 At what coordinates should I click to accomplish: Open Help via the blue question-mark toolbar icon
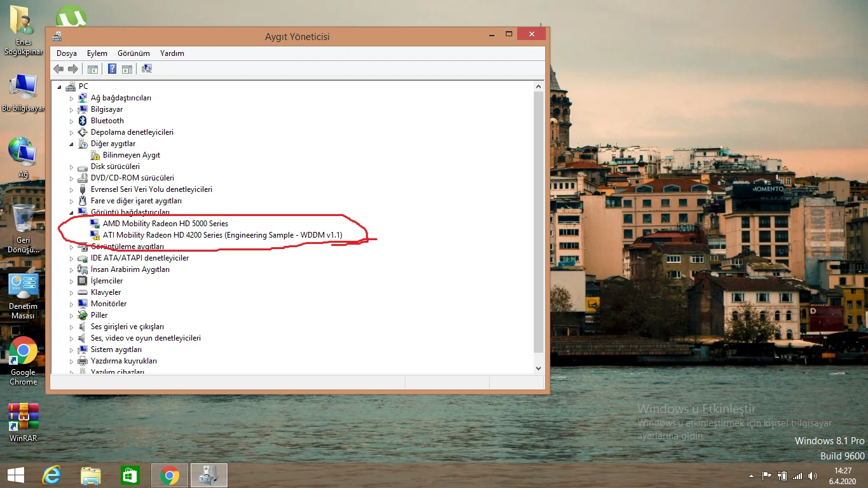pyautogui.click(x=112, y=69)
